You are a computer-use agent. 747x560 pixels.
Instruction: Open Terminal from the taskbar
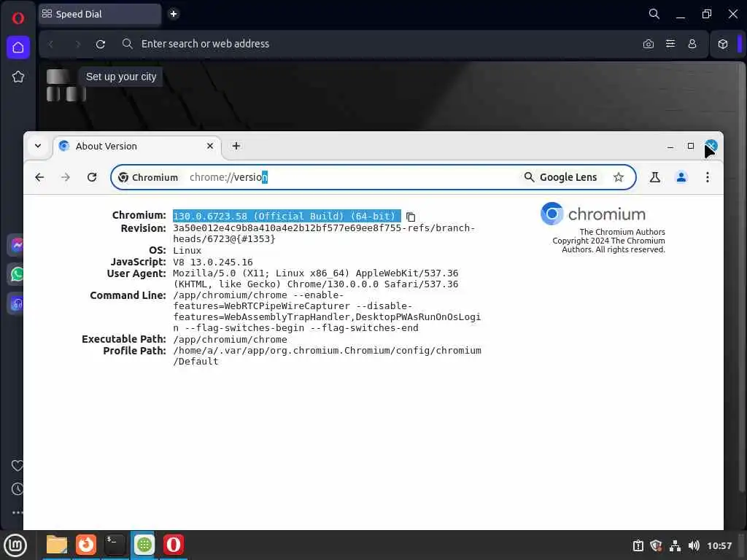click(115, 545)
